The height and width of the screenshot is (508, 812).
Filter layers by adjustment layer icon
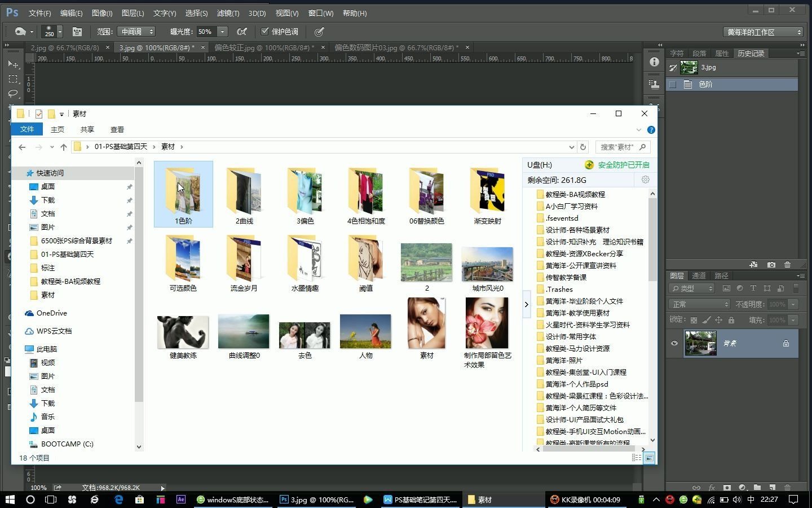pyautogui.click(x=740, y=288)
